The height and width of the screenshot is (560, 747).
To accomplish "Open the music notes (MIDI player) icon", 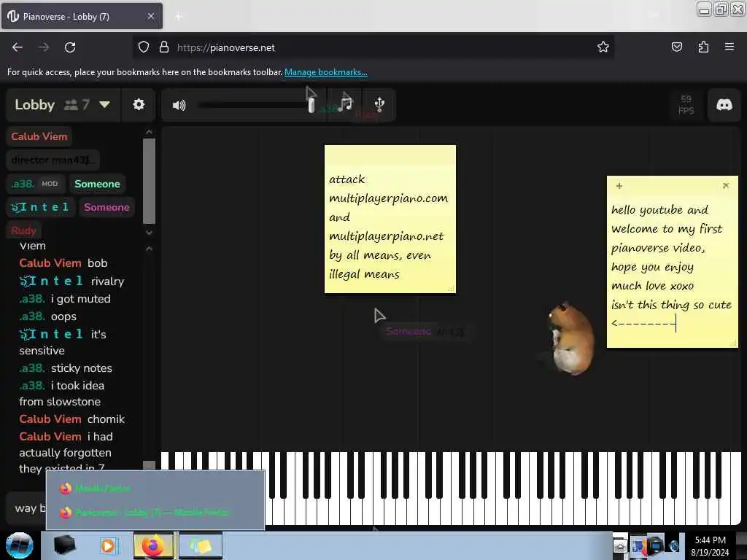I will click(345, 104).
